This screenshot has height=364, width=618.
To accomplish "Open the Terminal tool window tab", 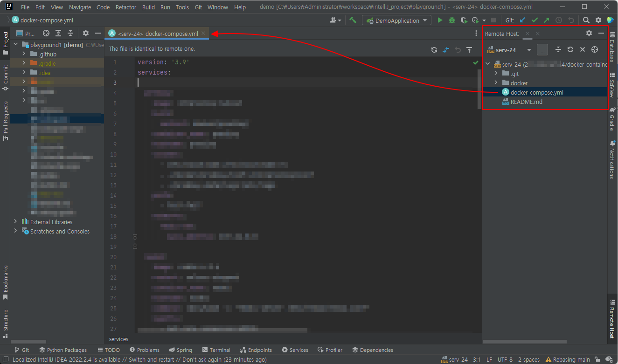I will 216,350.
